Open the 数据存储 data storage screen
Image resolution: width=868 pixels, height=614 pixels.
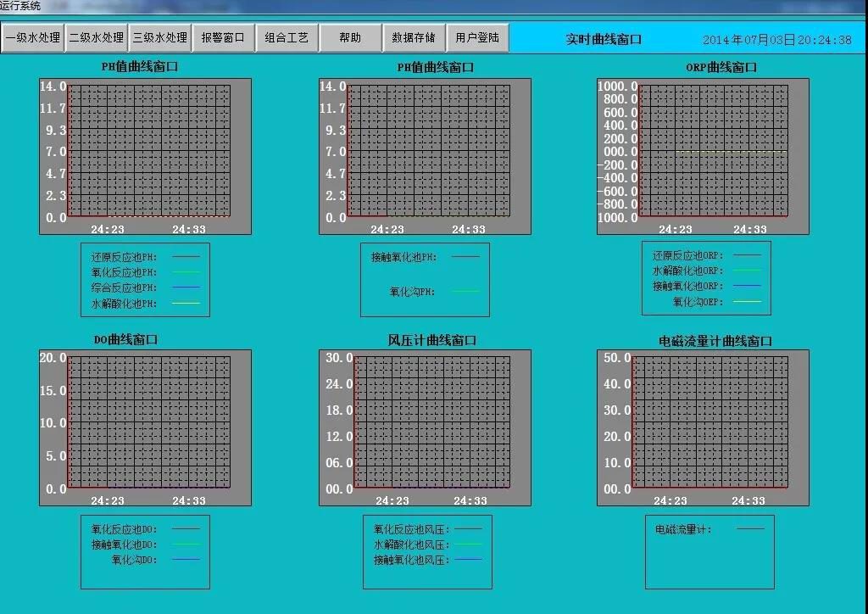click(414, 37)
